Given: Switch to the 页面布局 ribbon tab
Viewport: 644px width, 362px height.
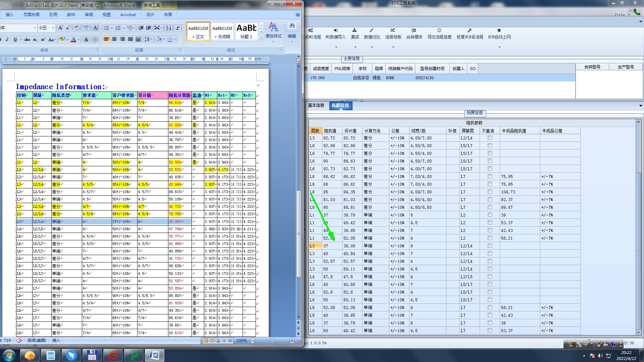Looking at the screenshot, I should click(x=31, y=14).
